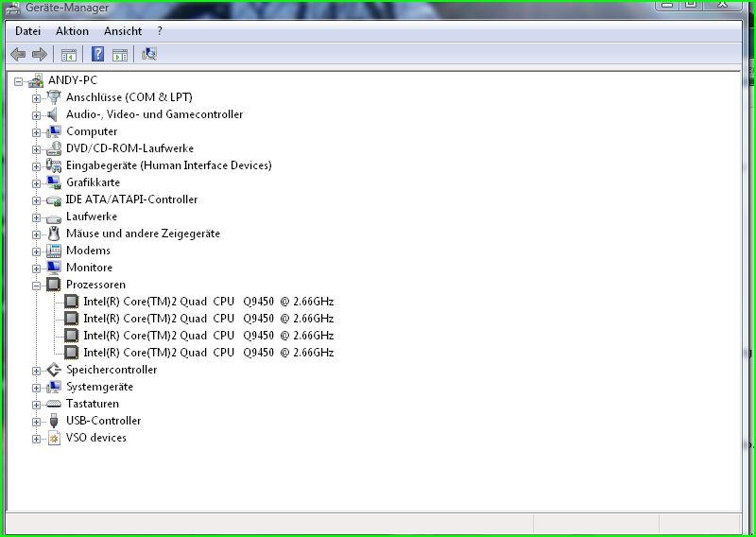Toggle the action pane toolbar icon

120,55
